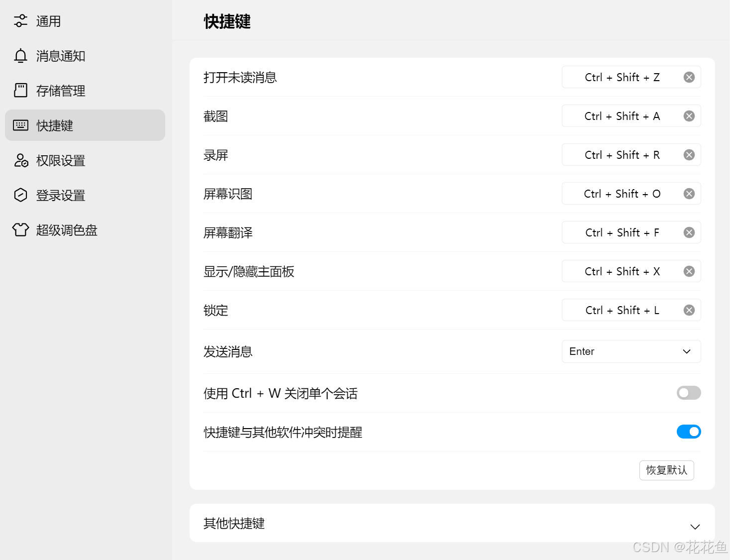The height and width of the screenshot is (560, 730).
Task: Open the 发送消息 Enter dropdown
Action: [631, 351]
